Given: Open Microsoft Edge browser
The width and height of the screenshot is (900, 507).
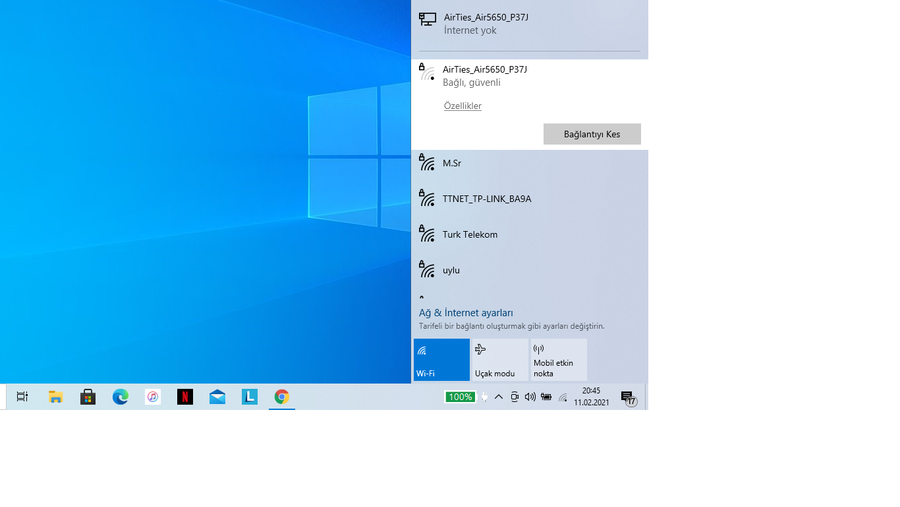Looking at the screenshot, I should coord(120,397).
